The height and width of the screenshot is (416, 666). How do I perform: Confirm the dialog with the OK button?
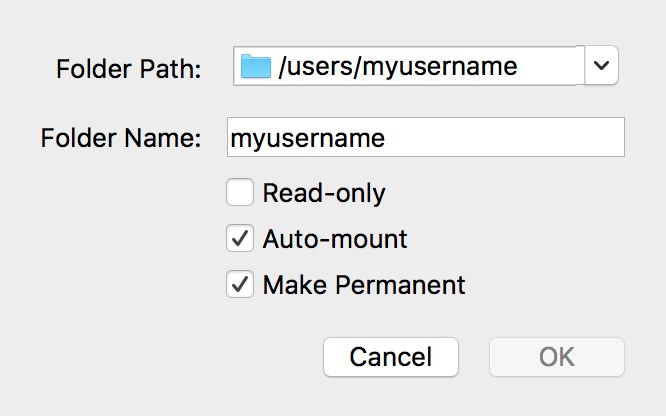pos(557,357)
